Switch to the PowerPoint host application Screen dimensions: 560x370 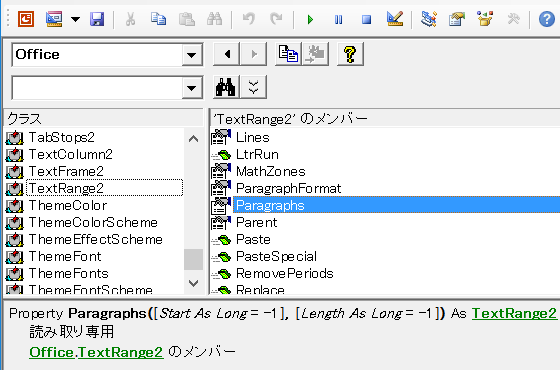pos(26,19)
